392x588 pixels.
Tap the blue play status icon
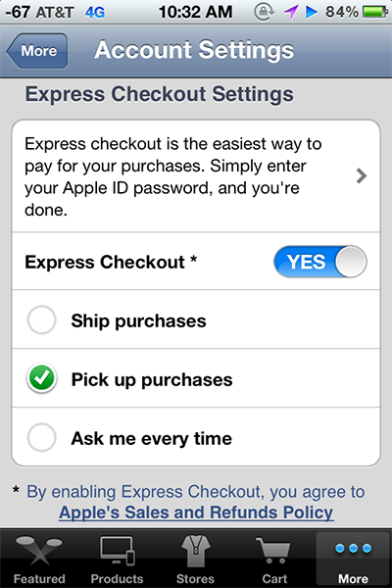click(x=311, y=12)
